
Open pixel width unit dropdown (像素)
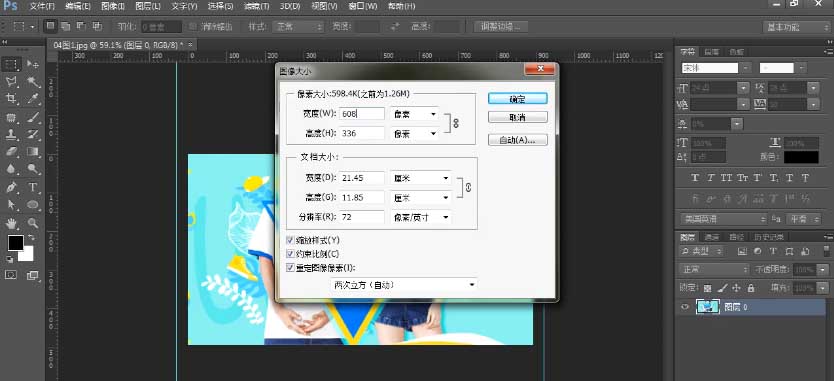[x=415, y=114]
